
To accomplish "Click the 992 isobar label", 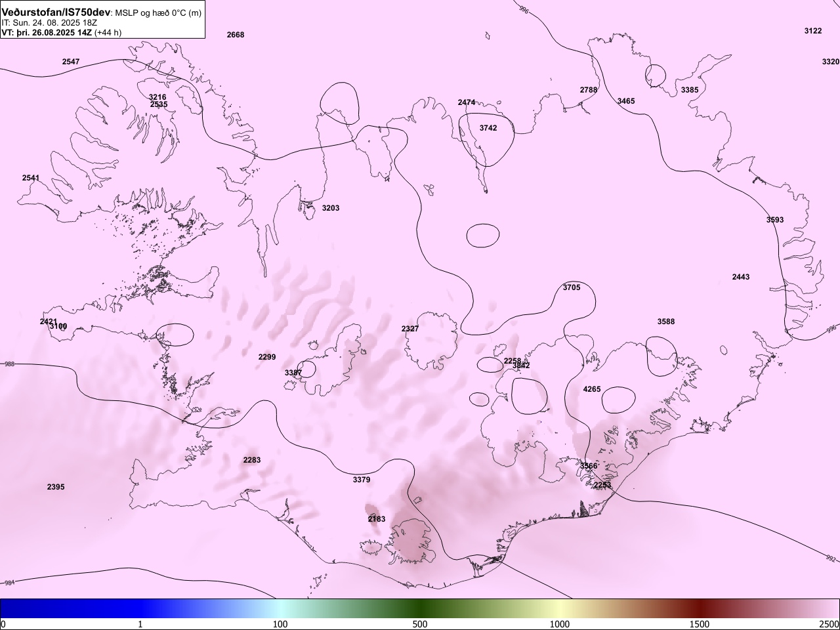I will tap(830, 558).
